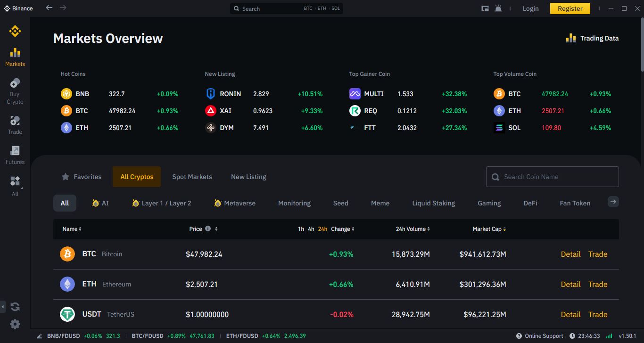The image size is (644, 343).
Task: Open Buy Crypto in sidebar
Action: coord(15,91)
